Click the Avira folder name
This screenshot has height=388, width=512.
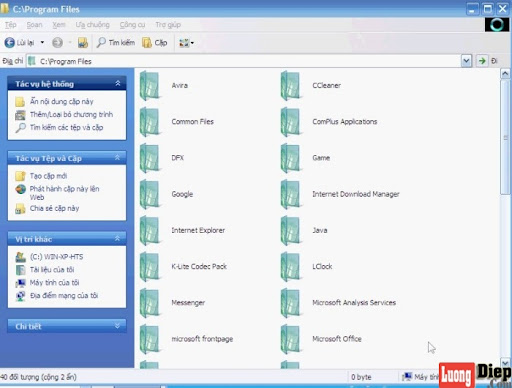[180, 85]
